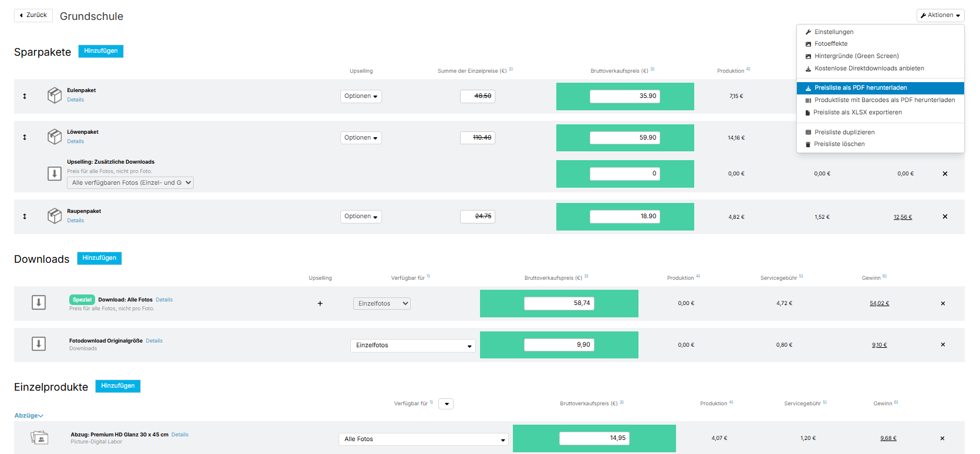Click the Spezial badge on Download: Alle Fotos
Screen dimensions: 980x454
(x=82, y=300)
